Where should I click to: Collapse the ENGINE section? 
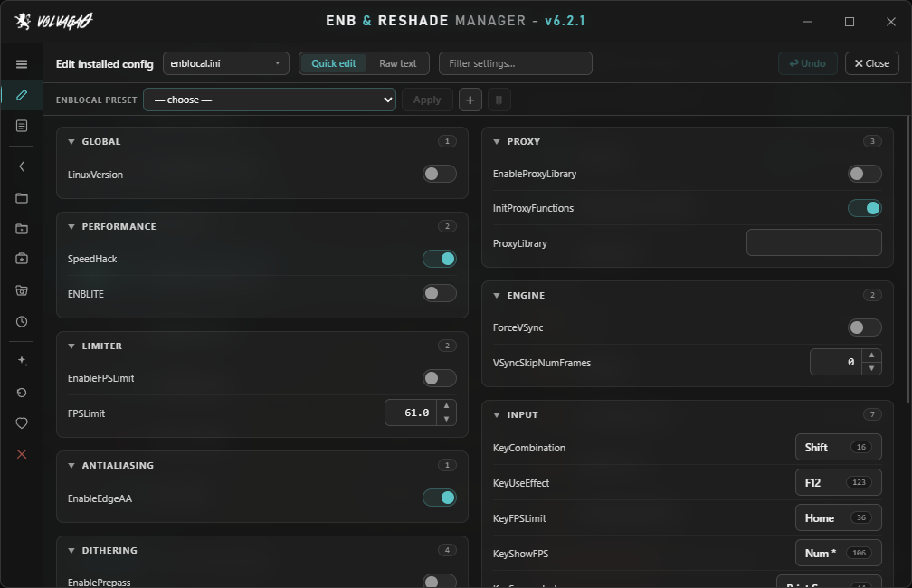[x=497, y=296]
